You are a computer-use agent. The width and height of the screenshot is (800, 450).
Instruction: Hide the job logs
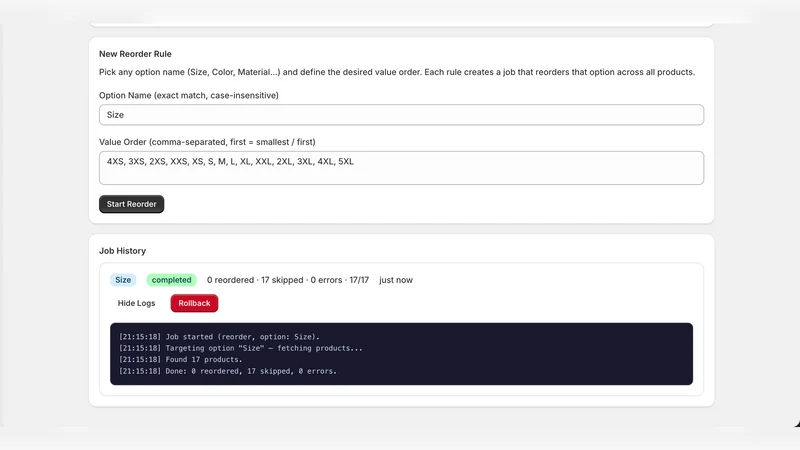[x=136, y=303]
